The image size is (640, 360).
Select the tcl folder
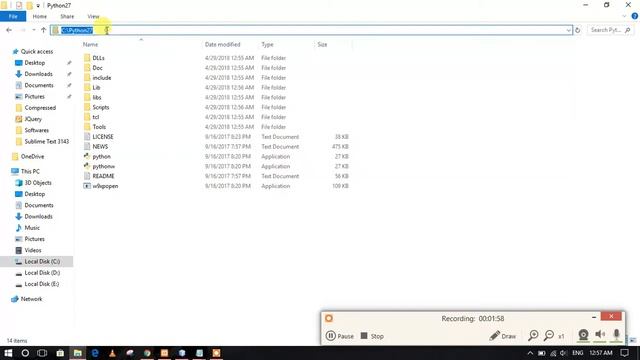coord(96,117)
